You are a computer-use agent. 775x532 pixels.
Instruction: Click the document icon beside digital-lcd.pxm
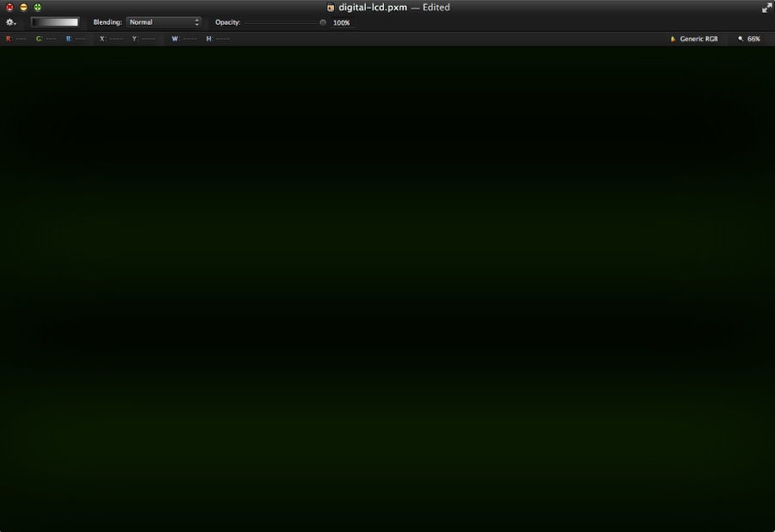point(331,8)
